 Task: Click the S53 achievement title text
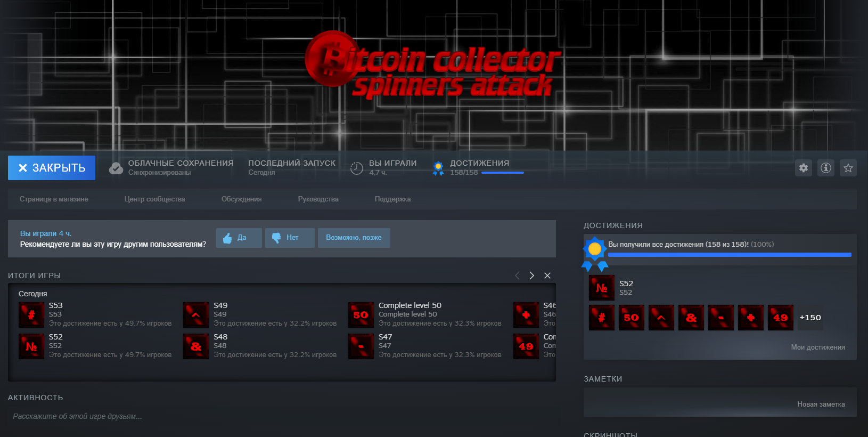(x=55, y=305)
